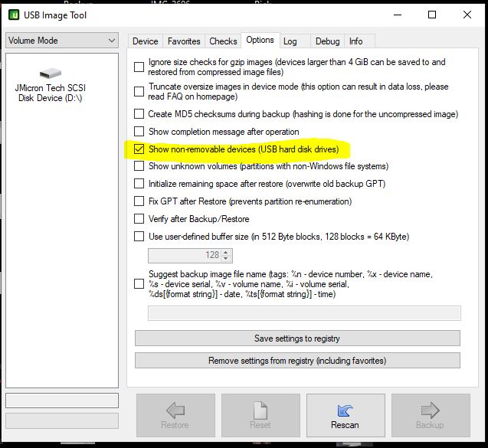Click the buffer size field showing 128
Screen dimensions: 488x448
click(185, 256)
